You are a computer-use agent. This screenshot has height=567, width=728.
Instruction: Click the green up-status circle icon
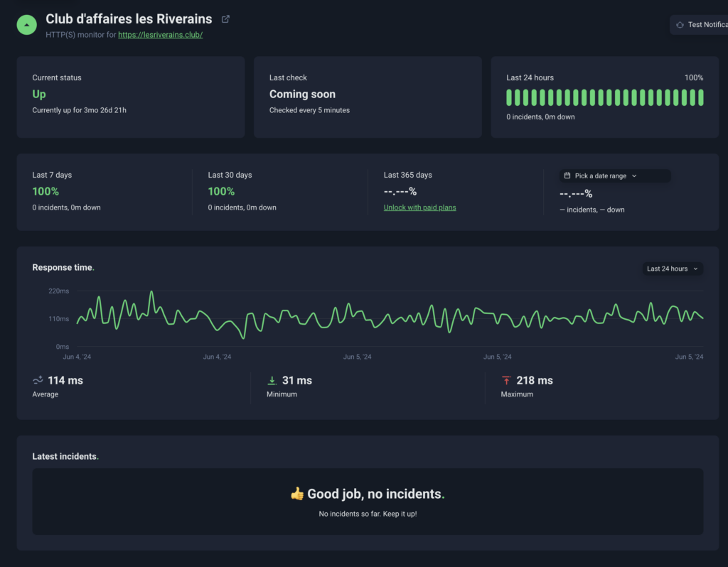(x=26, y=25)
